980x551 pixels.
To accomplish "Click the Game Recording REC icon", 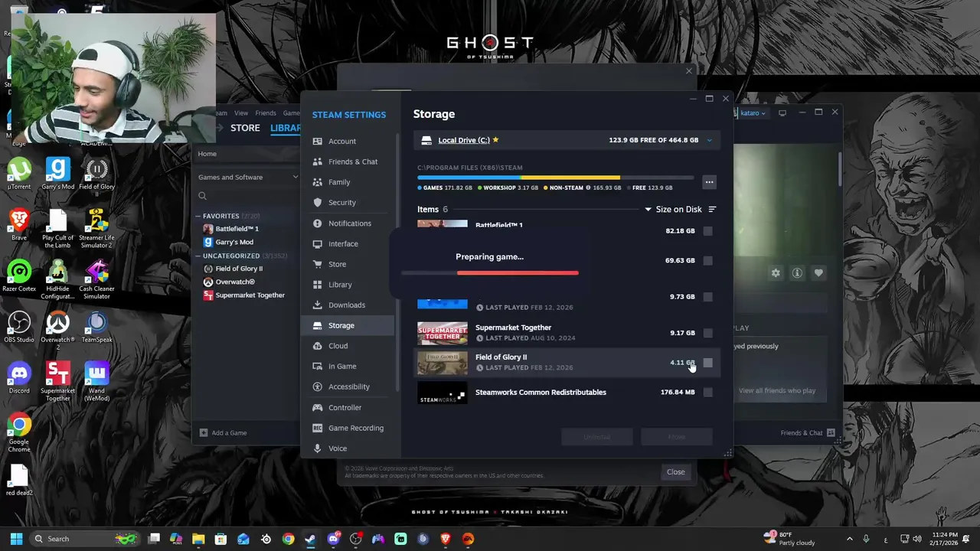I will [317, 428].
